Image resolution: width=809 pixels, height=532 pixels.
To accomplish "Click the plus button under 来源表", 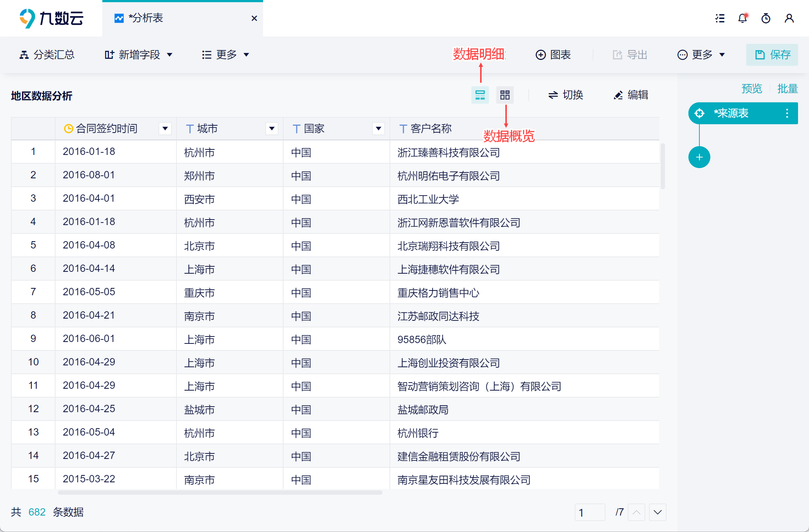I will click(699, 157).
